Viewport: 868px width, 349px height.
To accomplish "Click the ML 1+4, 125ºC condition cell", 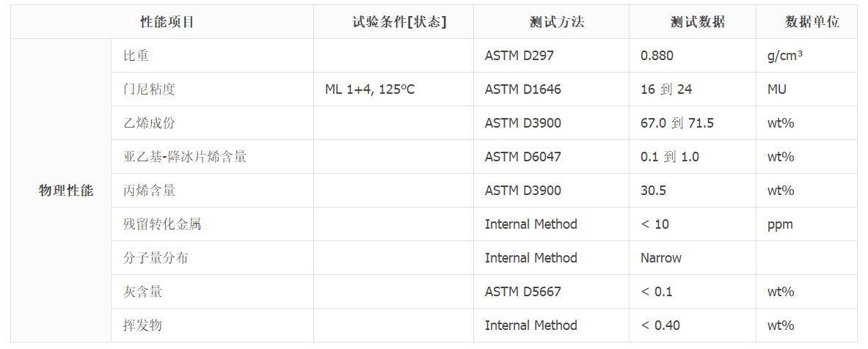I will 393,89.
